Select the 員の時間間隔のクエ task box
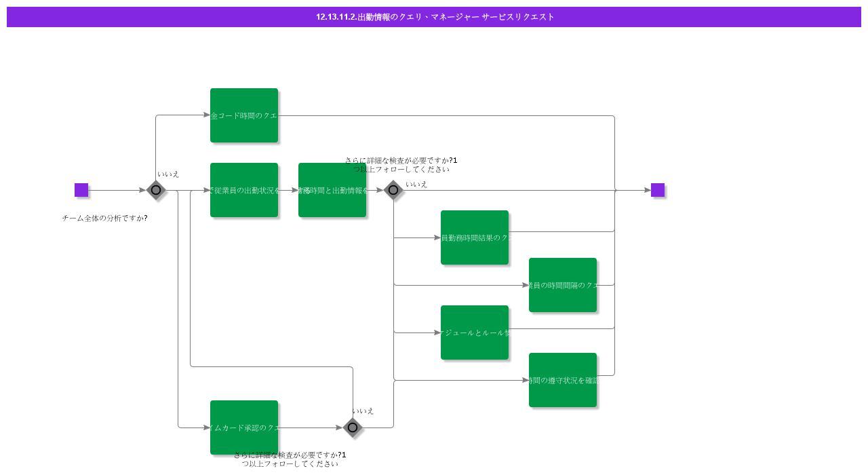This screenshot has width=868, height=475. [563, 285]
